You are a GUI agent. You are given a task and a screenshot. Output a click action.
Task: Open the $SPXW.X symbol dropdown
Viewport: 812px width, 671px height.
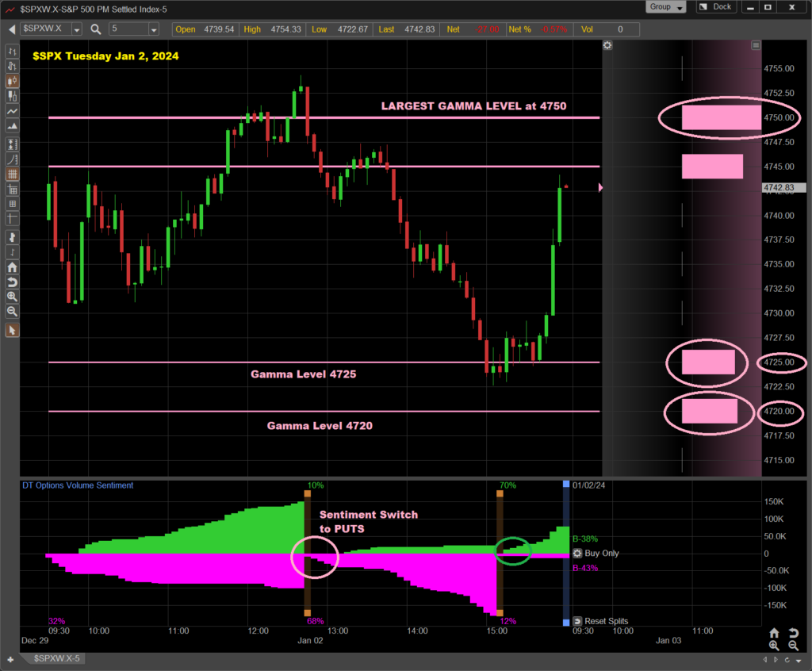point(77,29)
